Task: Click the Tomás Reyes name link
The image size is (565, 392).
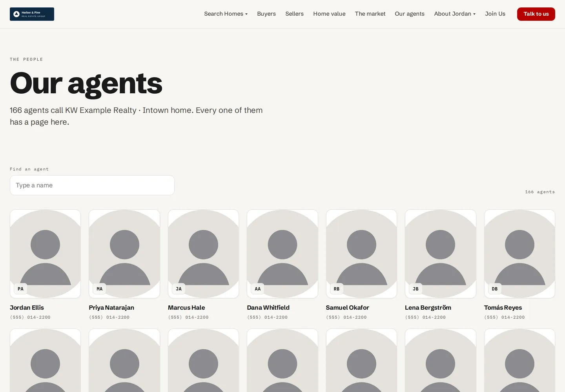Action: pos(503,308)
